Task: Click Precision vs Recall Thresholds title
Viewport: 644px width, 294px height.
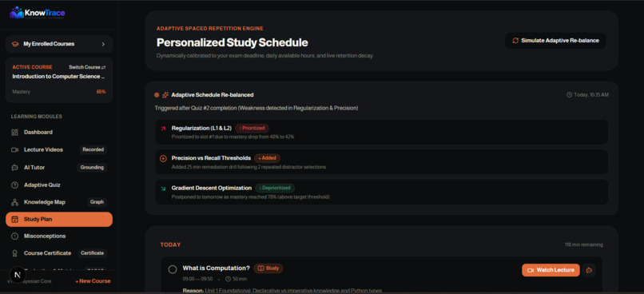Action: point(211,158)
